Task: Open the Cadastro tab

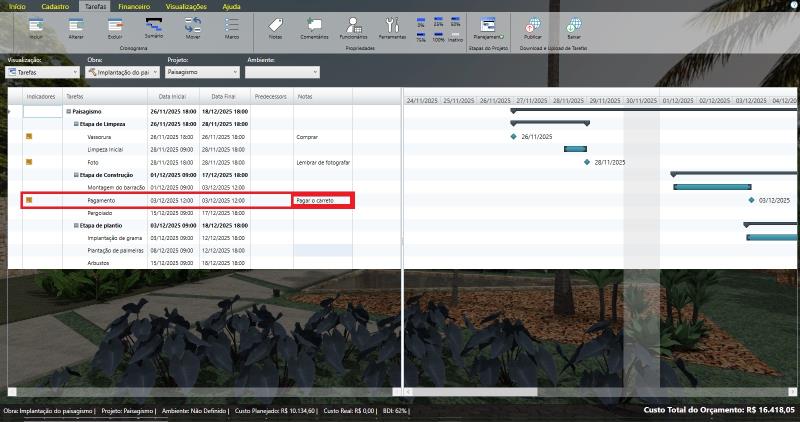Action: pos(56,6)
